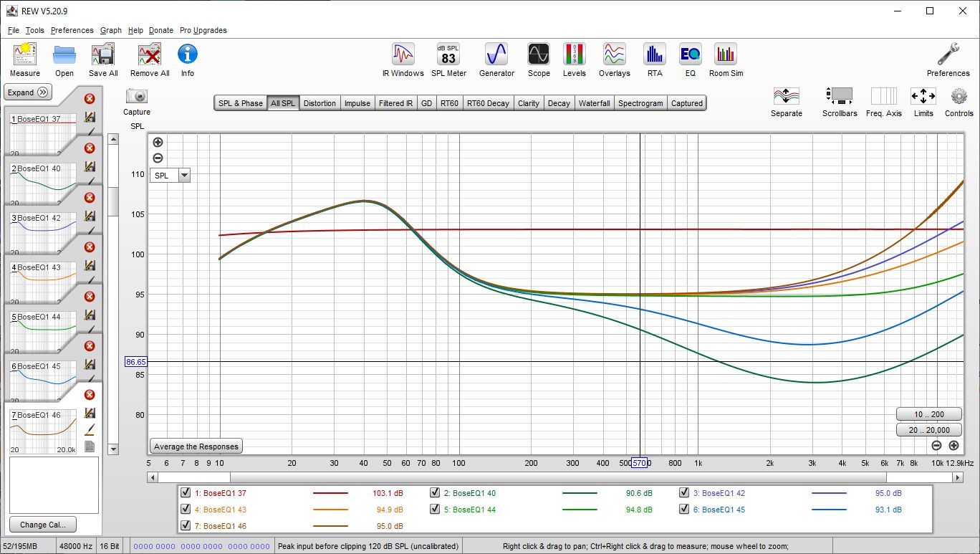980x554 pixels.
Task: Open the Graph menu
Action: click(x=111, y=30)
